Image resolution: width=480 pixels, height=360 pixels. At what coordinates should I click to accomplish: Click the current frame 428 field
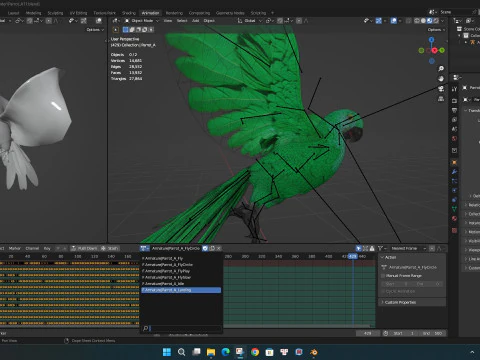[x=368, y=333]
